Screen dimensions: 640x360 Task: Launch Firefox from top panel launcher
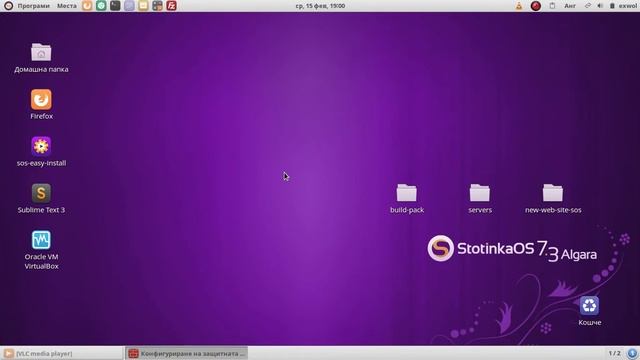coord(87,6)
